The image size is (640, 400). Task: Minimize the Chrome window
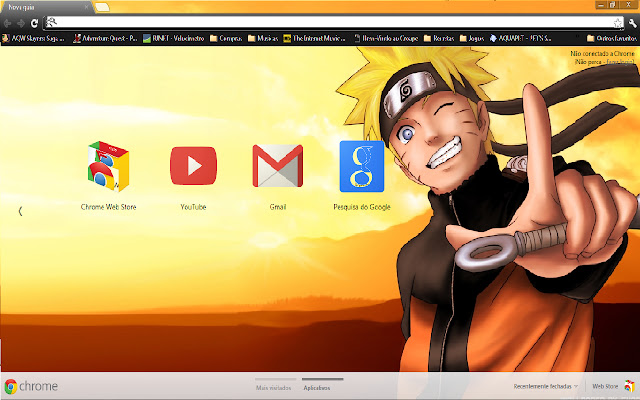pos(600,5)
